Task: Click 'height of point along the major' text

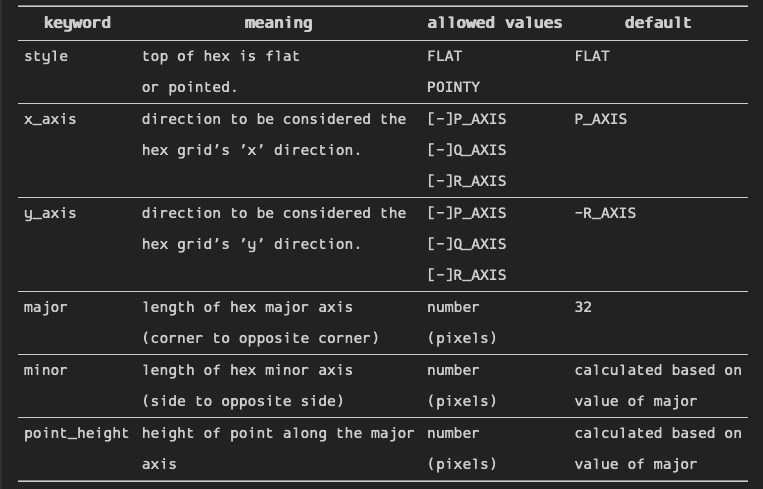Action: 278,434
